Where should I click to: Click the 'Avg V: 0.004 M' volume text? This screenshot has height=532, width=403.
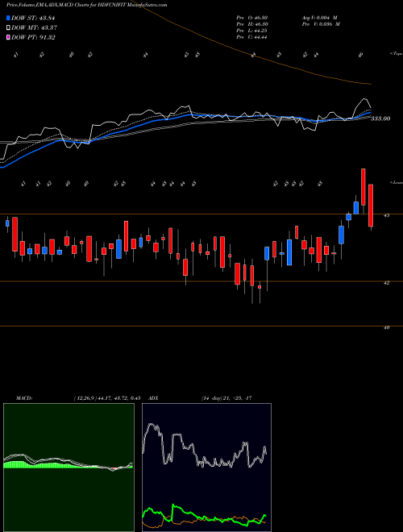point(319,18)
